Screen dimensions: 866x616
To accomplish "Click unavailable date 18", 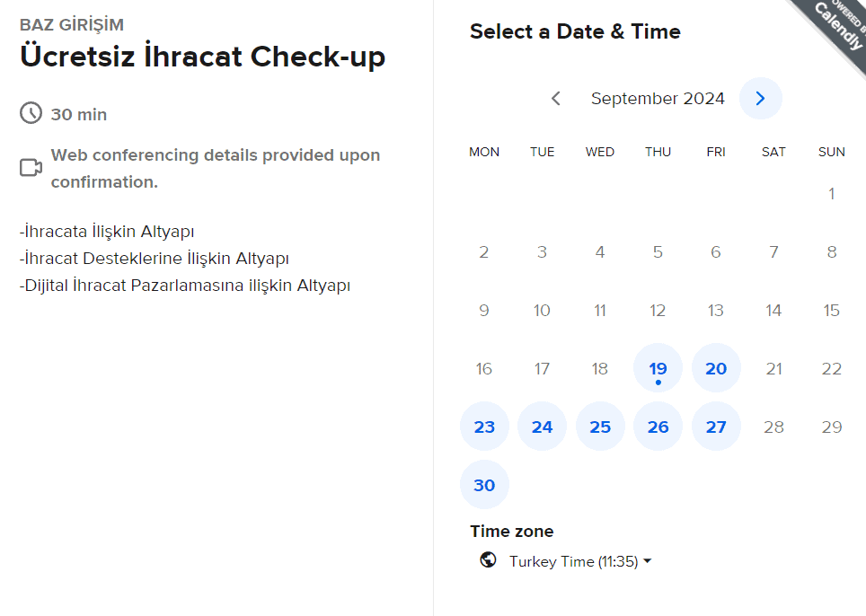I will click(600, 368).
